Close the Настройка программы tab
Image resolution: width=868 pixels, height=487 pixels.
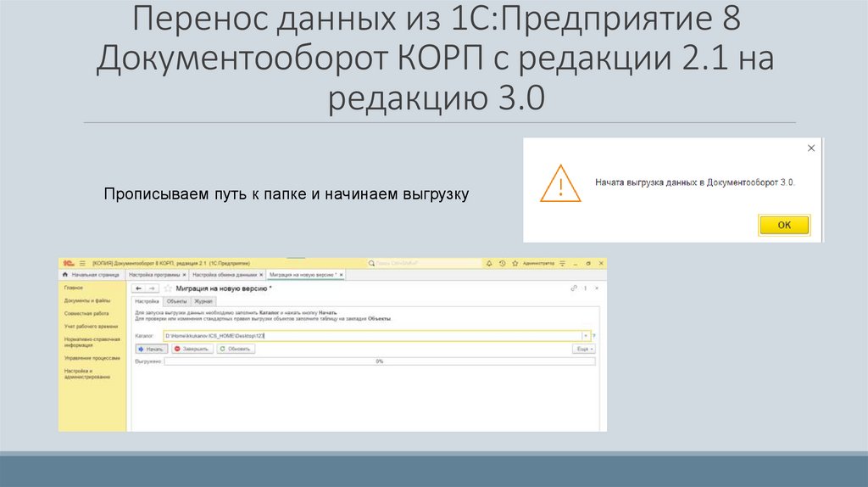(x=184, y=275)
